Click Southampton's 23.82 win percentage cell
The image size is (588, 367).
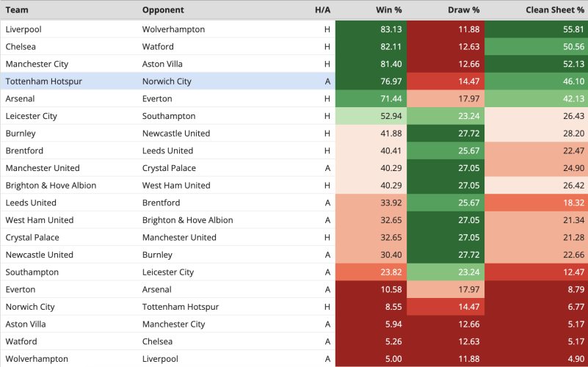[x=371, y=272]
